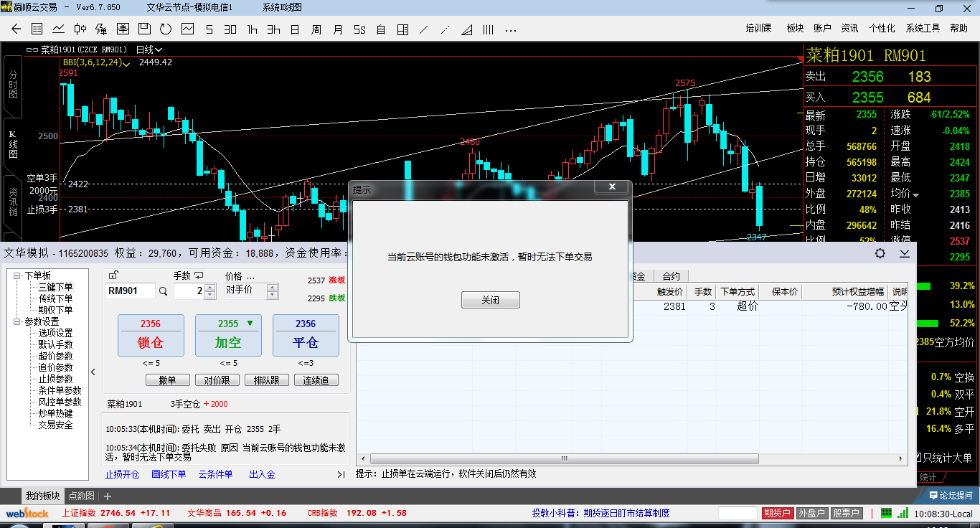Viewport: 980px width, 528px height.
Task: Open the three-dots more tools icon
Action: [511, 29]
